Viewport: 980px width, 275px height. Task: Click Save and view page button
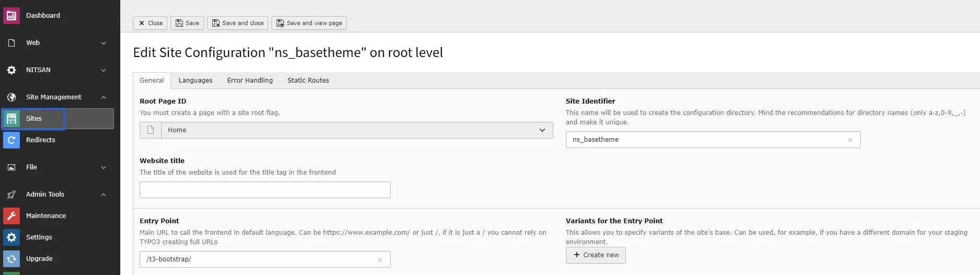coord(309,23)
